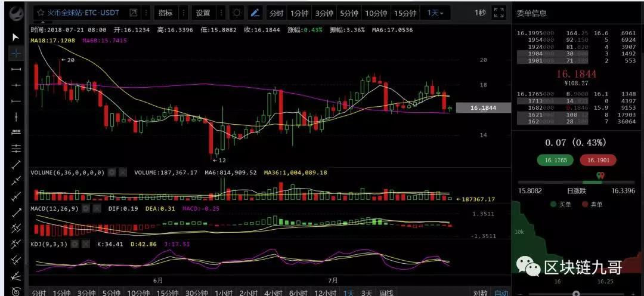Star ETC-USDT as favorite

pos(41,13)
